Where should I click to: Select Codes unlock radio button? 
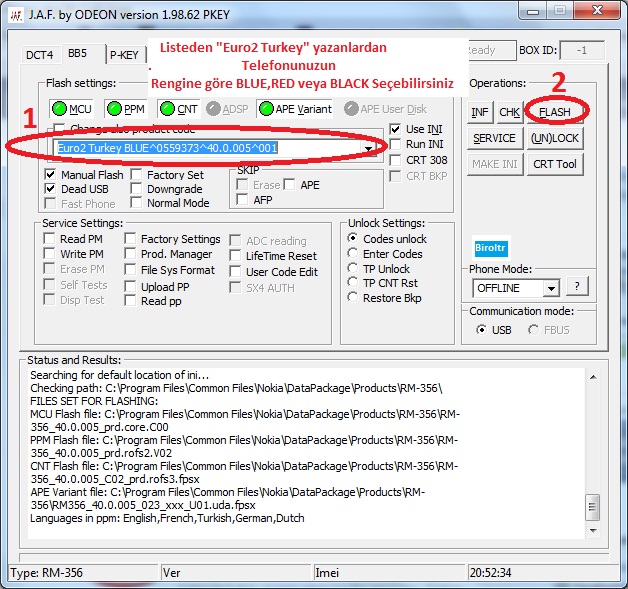click(352, 238)
